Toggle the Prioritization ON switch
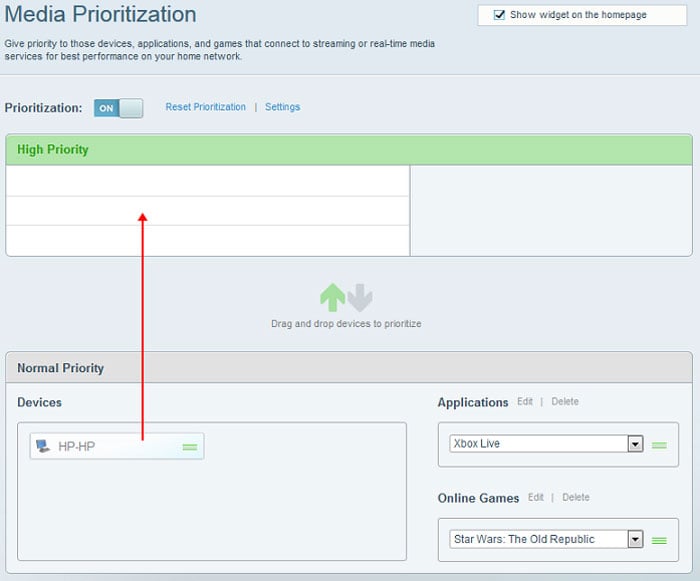Screen dimensions: 700x581 (119, 108)
